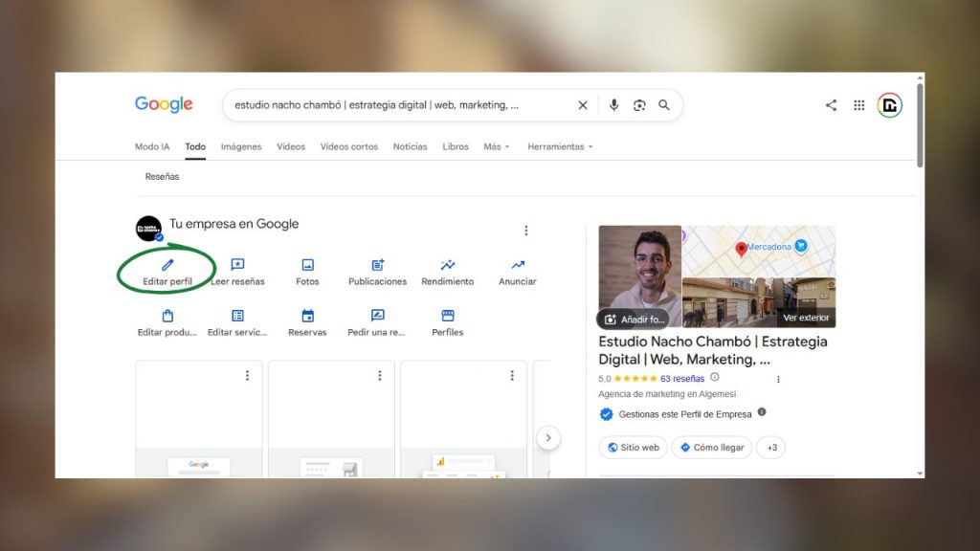
Task: Open the Noticias tab
Action: point(410,146)
